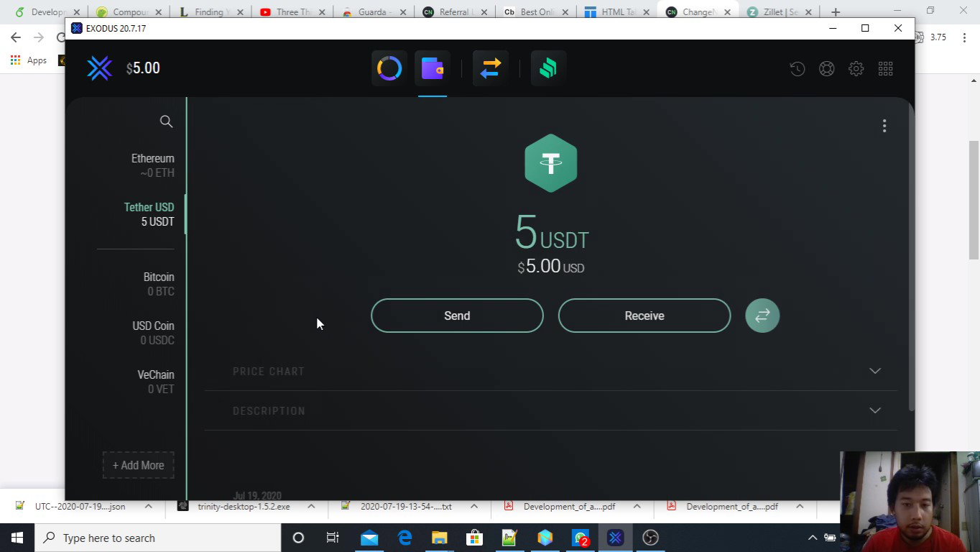Open Cortana from the taskbar
980x552 pixels.
298,538
